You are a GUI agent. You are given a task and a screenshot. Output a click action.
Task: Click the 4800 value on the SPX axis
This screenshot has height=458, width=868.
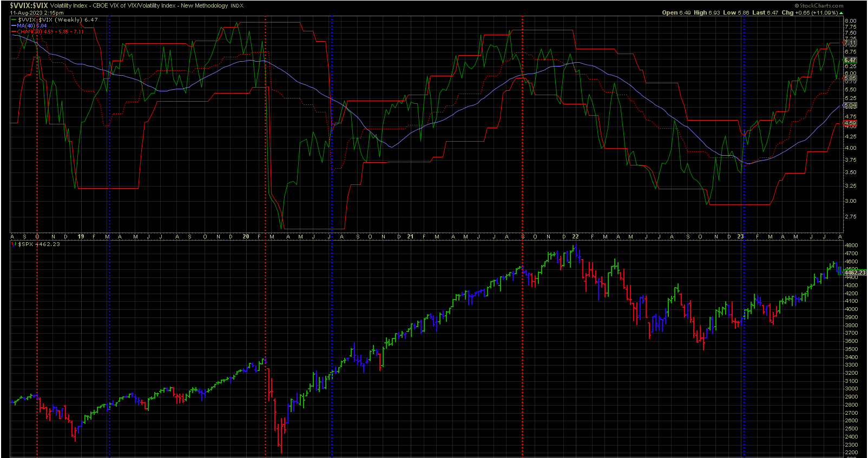click(851, 245)
